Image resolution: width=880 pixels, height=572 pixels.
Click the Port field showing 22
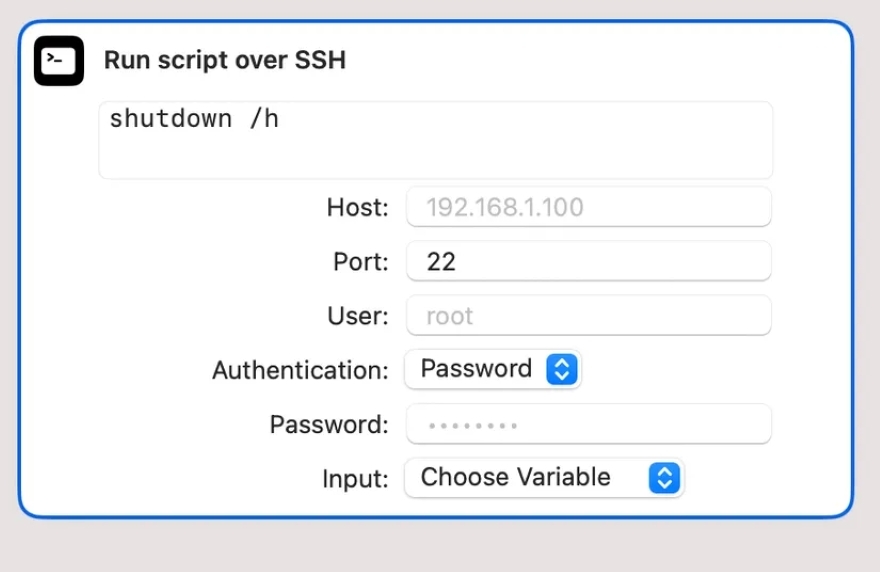588,262
